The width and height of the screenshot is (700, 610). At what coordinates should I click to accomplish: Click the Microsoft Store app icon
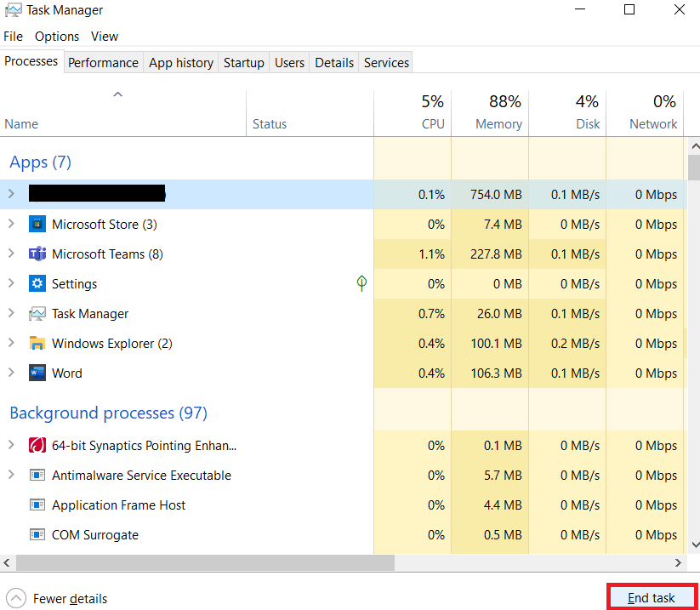tap(37, 224)
